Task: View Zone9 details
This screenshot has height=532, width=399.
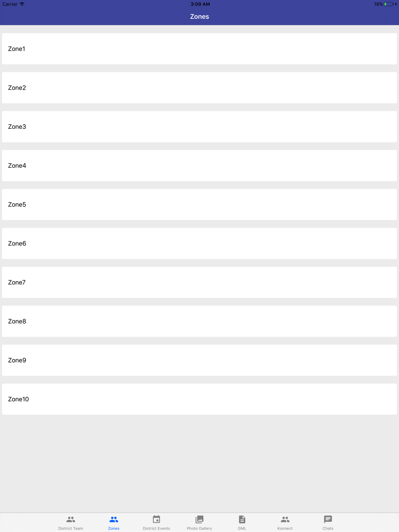Action: pyautogui.click(x=199, y=360)
